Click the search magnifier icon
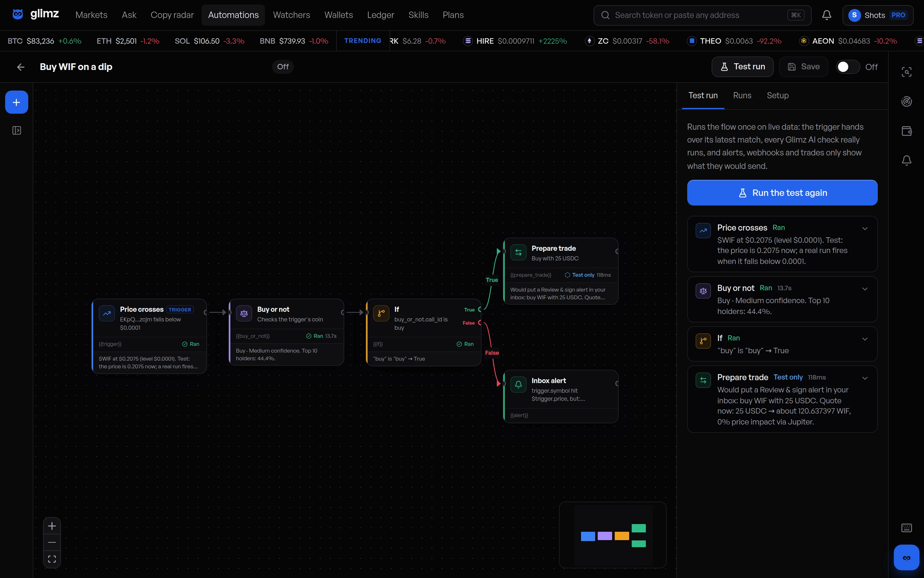 [605, 15]
